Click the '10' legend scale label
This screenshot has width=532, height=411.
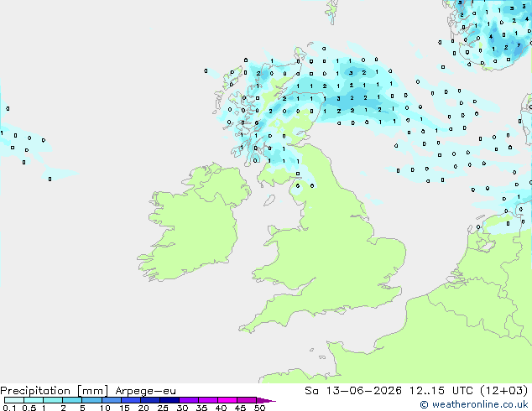pyautogui.click(x=105, y=408)
